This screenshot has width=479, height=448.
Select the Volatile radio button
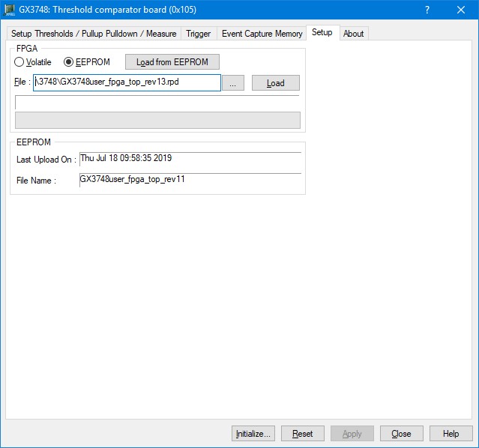[x=20, y=62]
